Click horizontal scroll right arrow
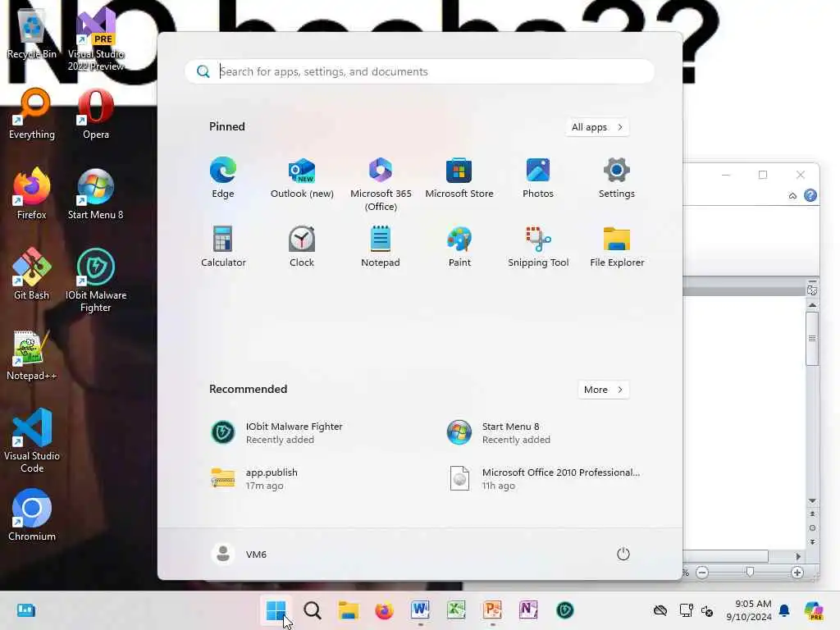840x630 pixels. point(798,557)
